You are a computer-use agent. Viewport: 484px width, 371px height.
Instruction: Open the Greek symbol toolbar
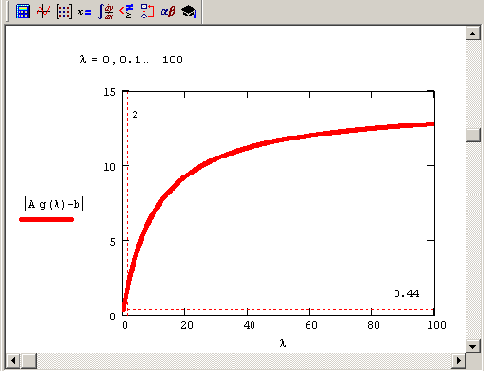pos(168,11)
